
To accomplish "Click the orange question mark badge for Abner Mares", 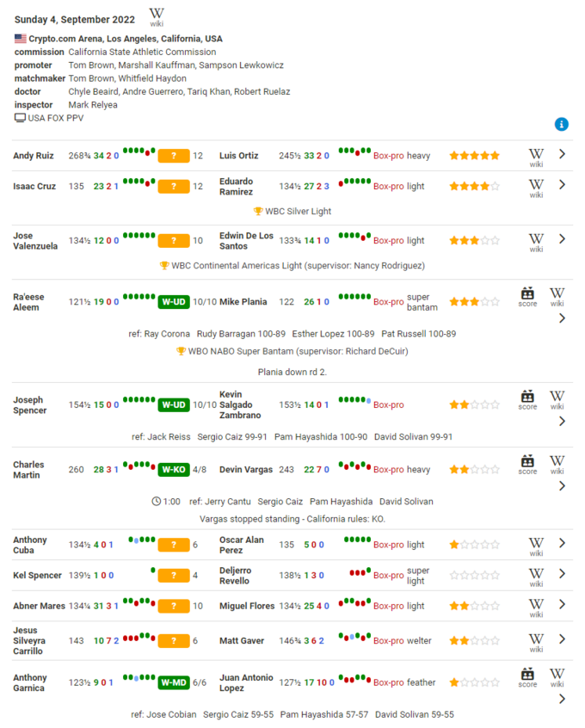I will (173, 606).
